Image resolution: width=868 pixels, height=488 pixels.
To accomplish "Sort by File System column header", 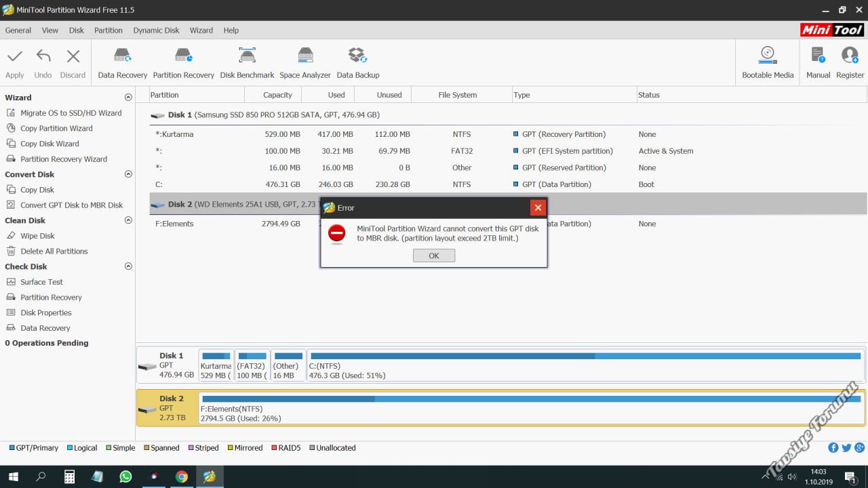I will pyautogui.click(x=462, y=95).
